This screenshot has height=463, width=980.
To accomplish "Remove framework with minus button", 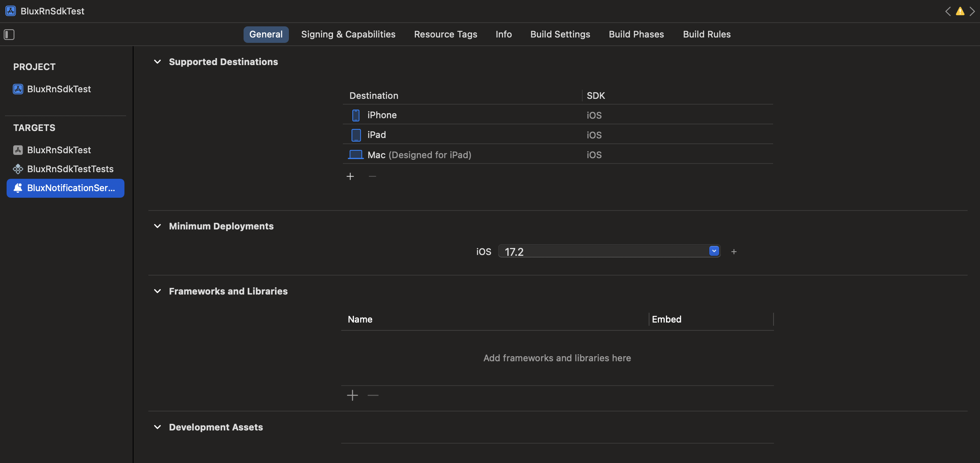I will (x=373, y=395).
